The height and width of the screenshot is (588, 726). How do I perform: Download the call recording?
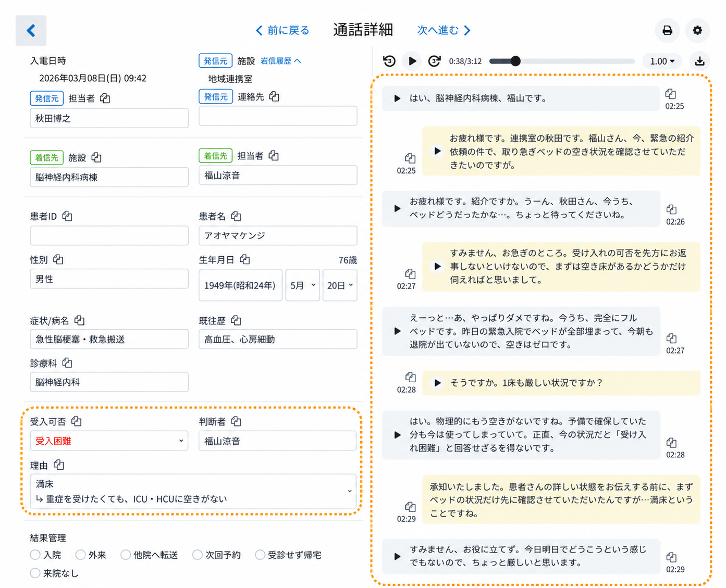click(x=699, y=61)
